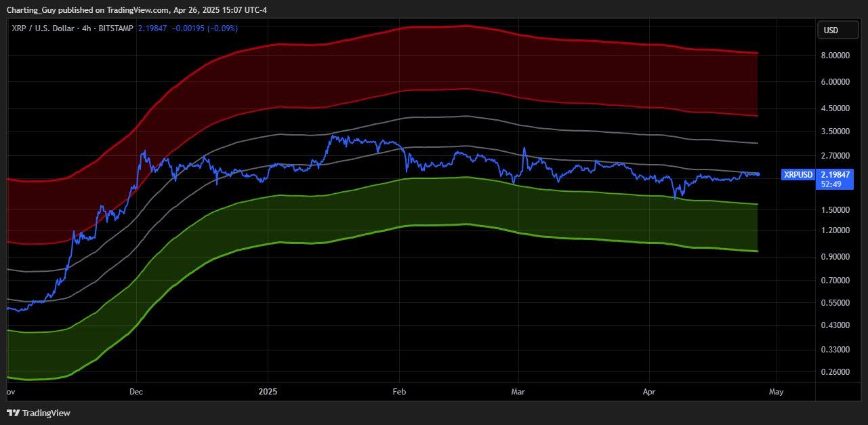Click the Feb marker on time axis

coord(398,392)
